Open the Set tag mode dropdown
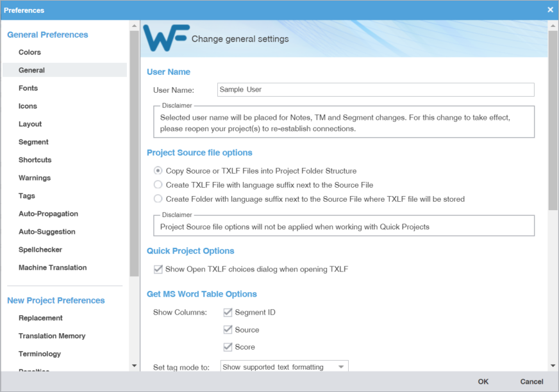The width and height of the screenshot is (559, 392). (x=340, y=366)
